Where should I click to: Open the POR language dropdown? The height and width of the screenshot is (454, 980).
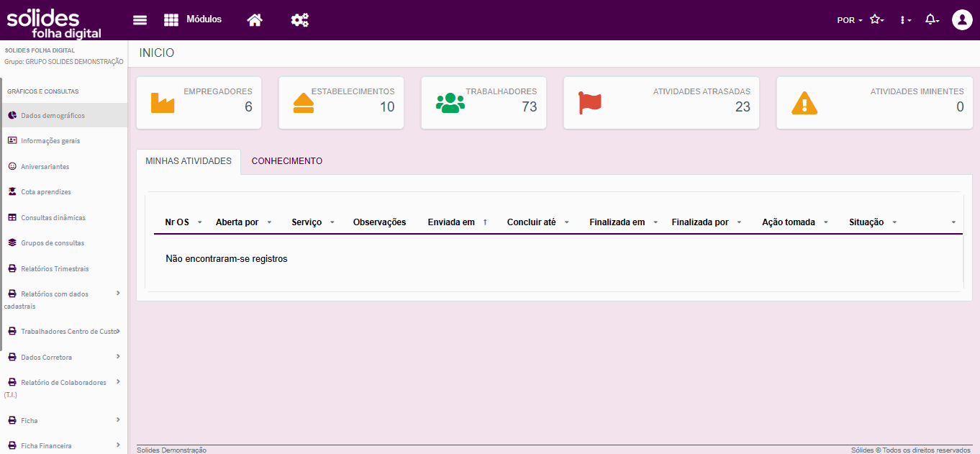click(x=850, y=20)
